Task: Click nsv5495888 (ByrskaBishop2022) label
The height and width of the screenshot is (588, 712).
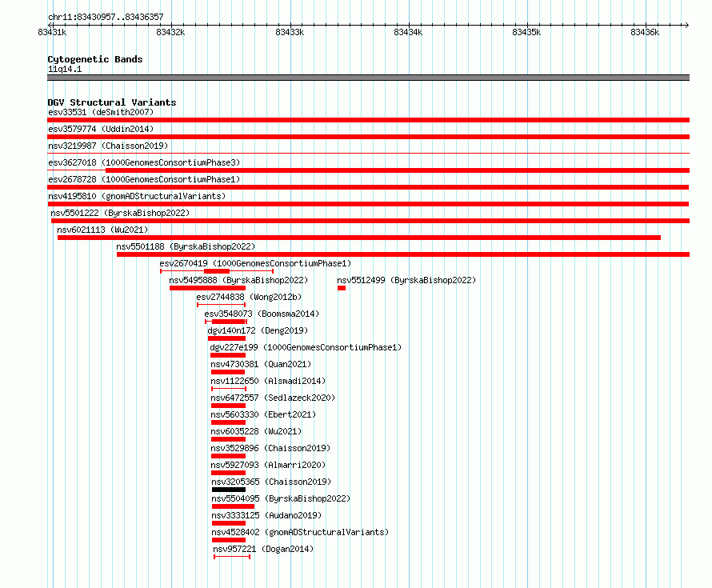Action: [238, 280]
